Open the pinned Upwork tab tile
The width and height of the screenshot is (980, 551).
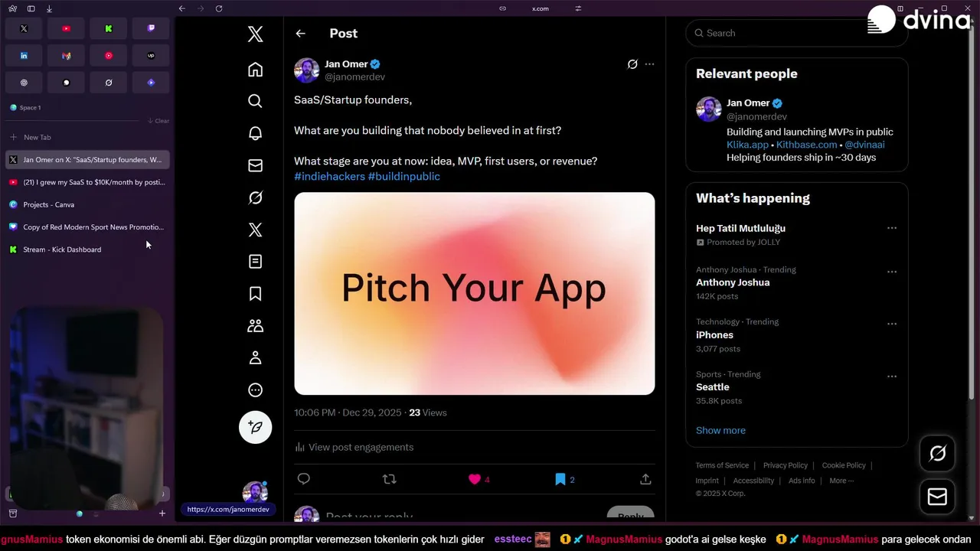pyautogui.click(x=151, y=56)
